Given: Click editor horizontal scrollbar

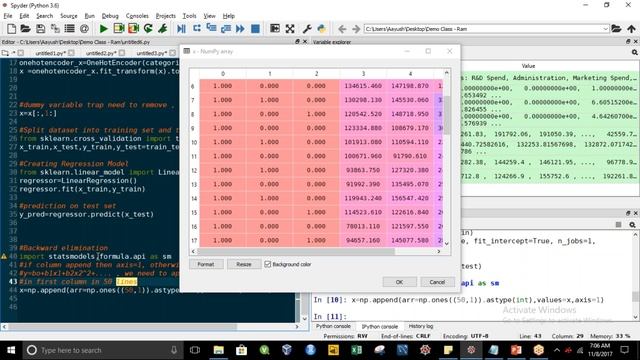Looking at the screenshot, I should (122, 327).
